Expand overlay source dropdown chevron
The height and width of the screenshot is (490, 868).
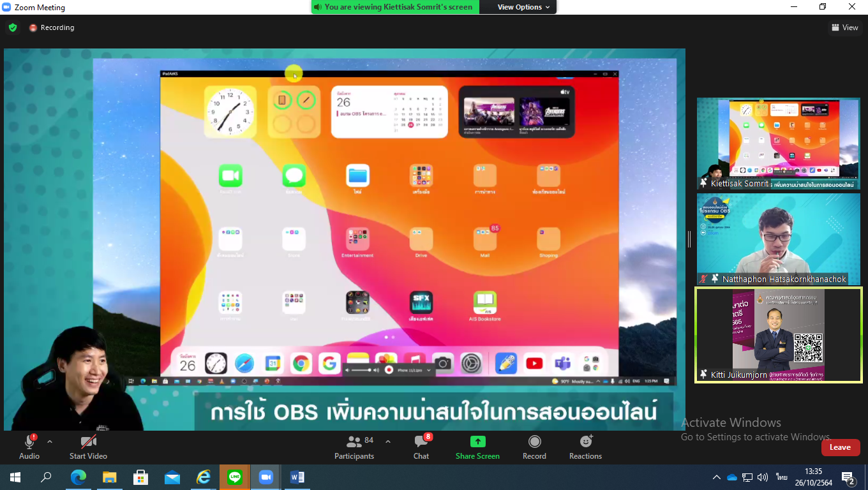430,370
